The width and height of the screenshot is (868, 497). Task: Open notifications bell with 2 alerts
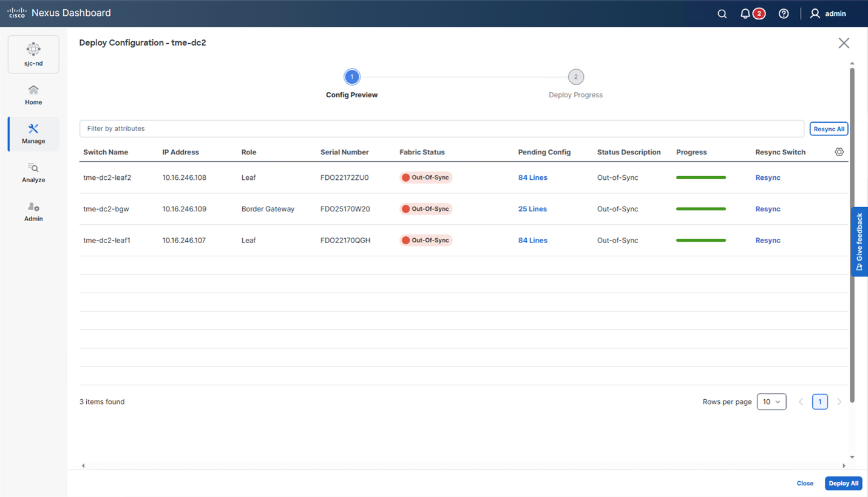(752, 14)
